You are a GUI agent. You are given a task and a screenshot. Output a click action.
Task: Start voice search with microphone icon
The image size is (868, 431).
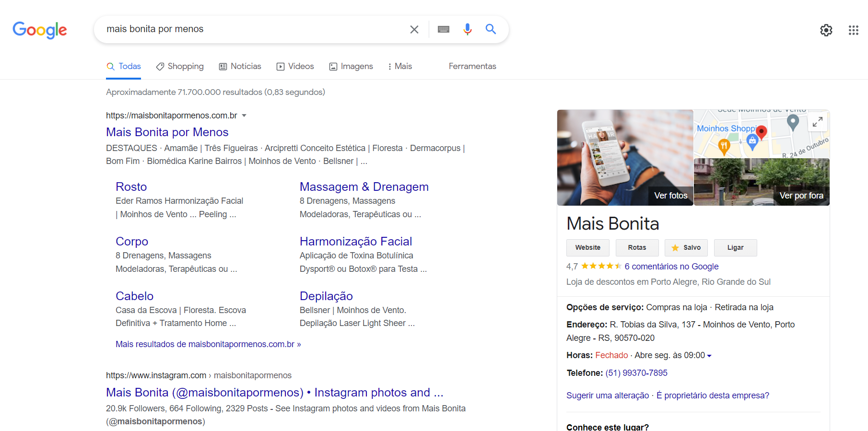coord(468,29)
